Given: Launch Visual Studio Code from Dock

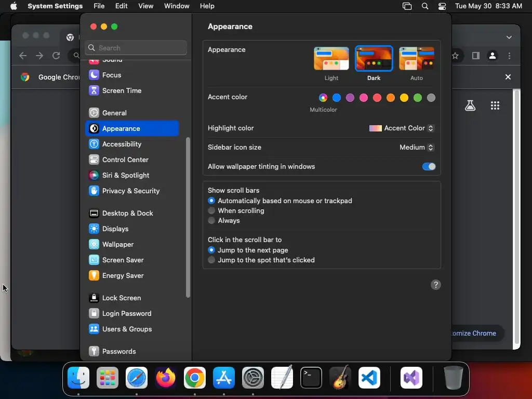Looking at the screenshot, I should [369, 378].
